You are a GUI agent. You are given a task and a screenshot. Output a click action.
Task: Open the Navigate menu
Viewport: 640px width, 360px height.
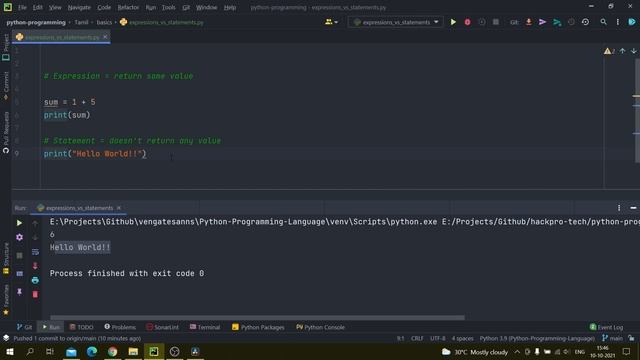point(79,7)
